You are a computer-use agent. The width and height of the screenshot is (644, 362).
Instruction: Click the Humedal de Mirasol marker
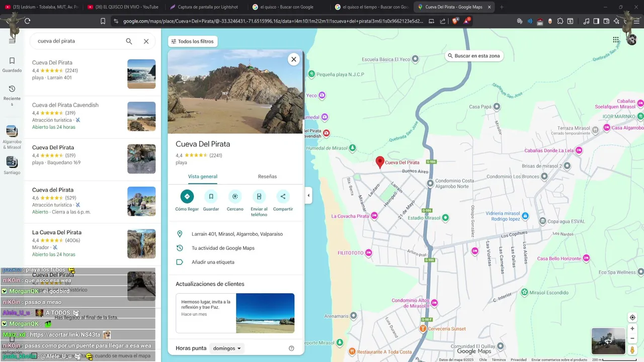pyautogui.click(x=353, y=148)
